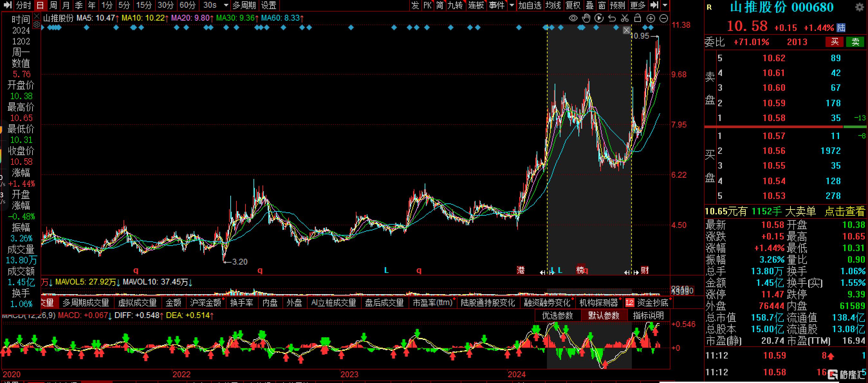Image resolution: width=868 pixels, height=383 pixels.
Task: Select 优选参数 optimized parameters
Action: coord(558,315)
